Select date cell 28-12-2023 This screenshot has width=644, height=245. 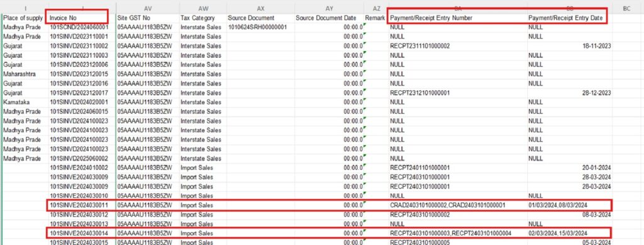coord(570,93)
